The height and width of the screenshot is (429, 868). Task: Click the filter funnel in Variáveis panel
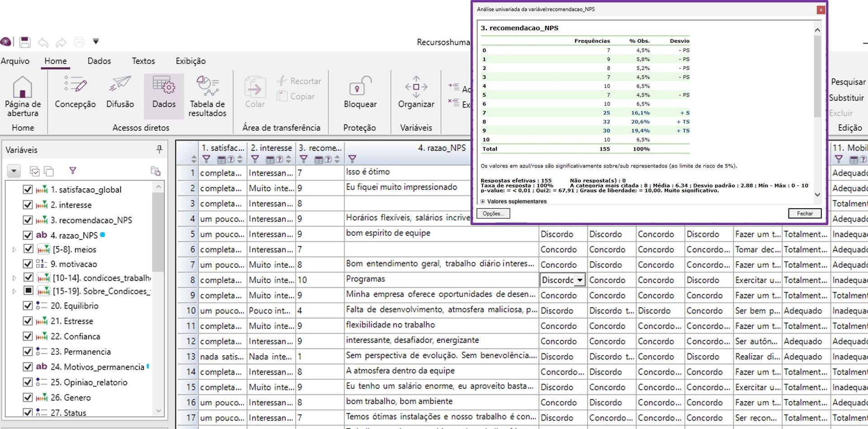[x=73, y=171]
